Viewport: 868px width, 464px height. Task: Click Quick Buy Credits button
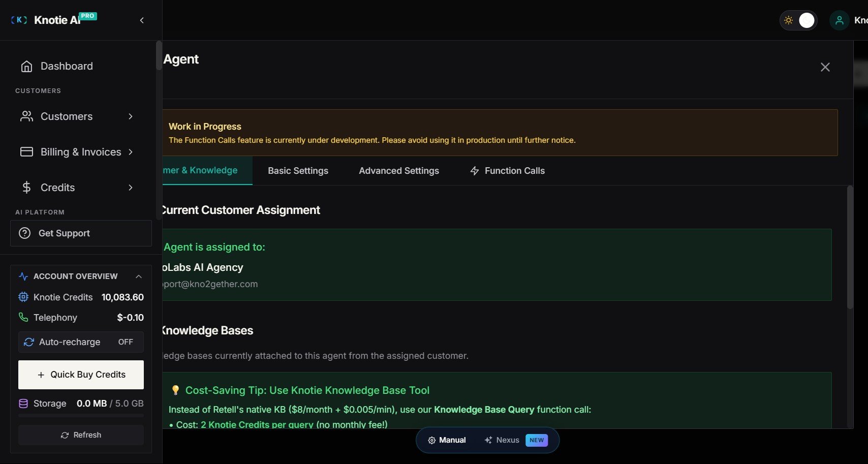pos(81,375)
